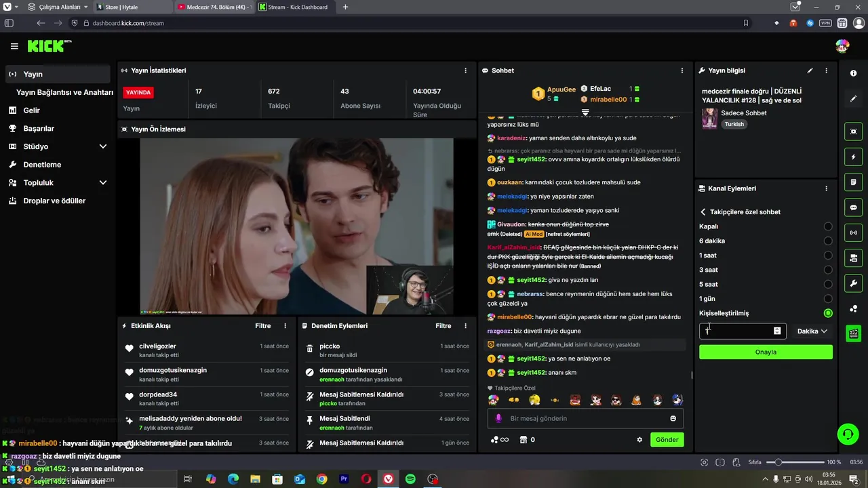Select the Kapalı radio option
This screenshot has width=868, height=488.
point(828,226)
